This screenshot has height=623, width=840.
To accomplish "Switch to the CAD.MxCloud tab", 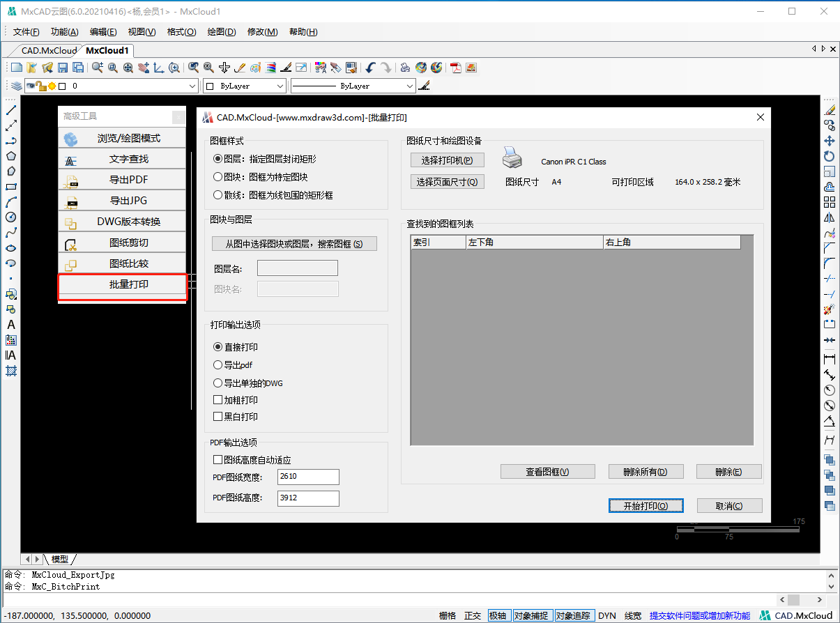I will (x=49, y=50).
